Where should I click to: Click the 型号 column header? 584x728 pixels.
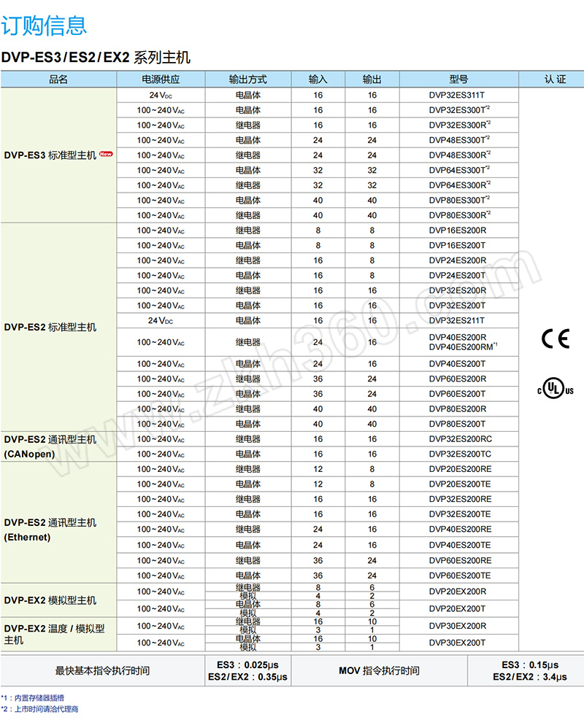[x=458, y=80]
